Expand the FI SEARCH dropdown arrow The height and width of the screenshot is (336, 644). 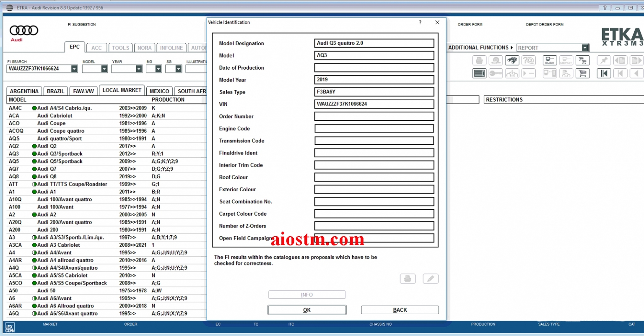[x=74, y=68]
